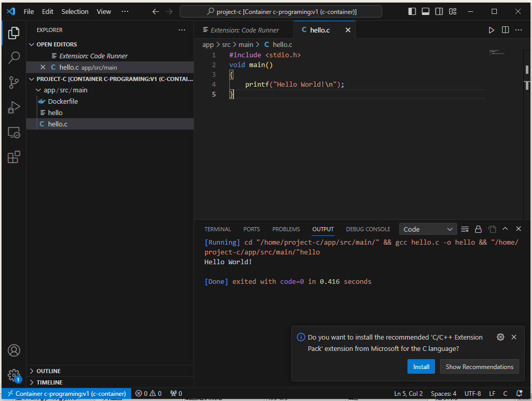Toggle the bottom panel layout button
Screen dimensions: 532x401
pos(425,11)
